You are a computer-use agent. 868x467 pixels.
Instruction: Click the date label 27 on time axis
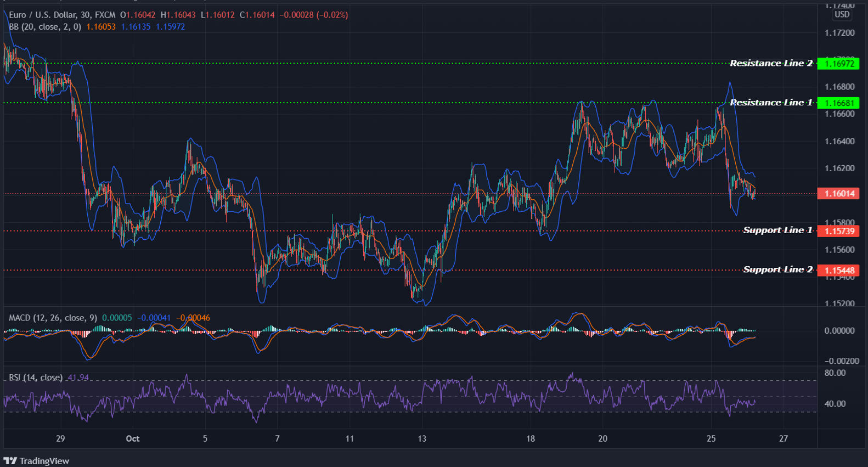784,438
